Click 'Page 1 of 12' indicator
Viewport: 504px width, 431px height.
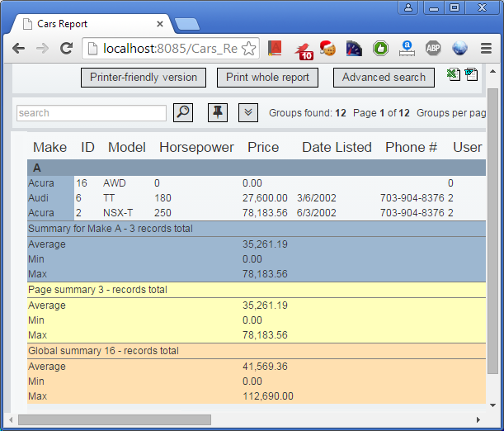point(381,113)
